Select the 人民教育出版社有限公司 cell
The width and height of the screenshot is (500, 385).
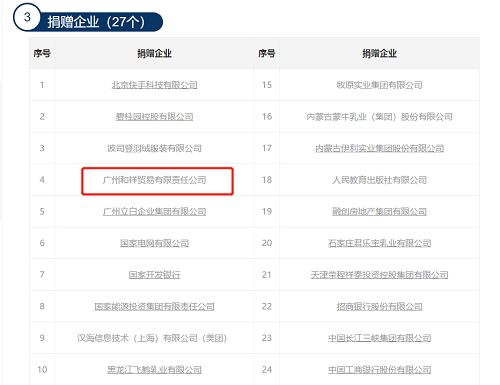coord(379,180)
